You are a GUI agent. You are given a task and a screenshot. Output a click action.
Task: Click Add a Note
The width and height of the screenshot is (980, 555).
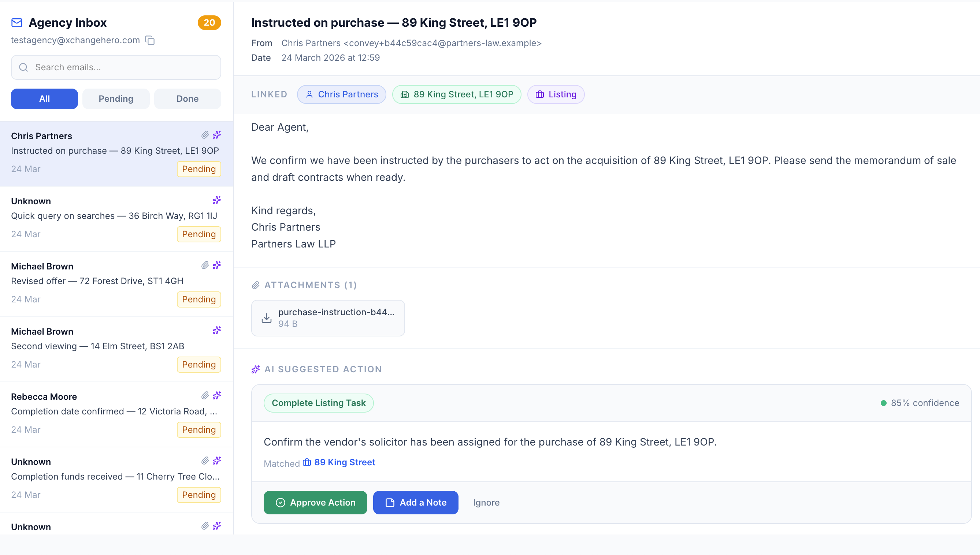coord(415,502)
